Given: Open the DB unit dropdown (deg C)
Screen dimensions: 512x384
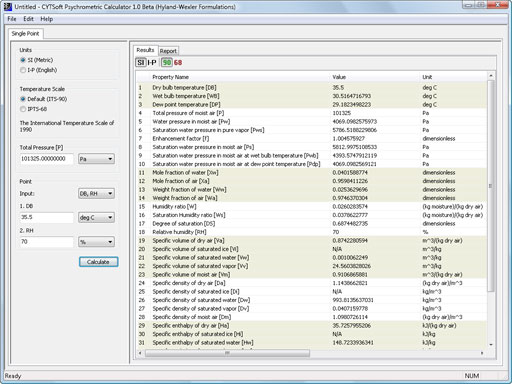Looking at the screenshot, I should (x=96, y=217).
